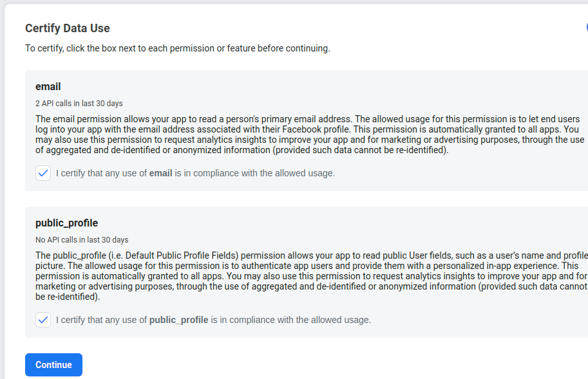The width and height of the screenshot is (588, 379).
Task: Click the 'To certify, click the box' instruction text
Action: (x=178, y=48)
